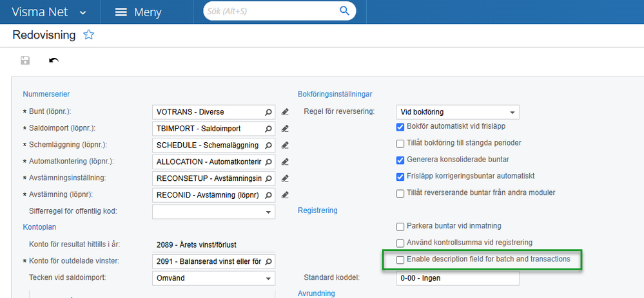
Task: Click the Nummerserier section heading
Action: point(46,94)
